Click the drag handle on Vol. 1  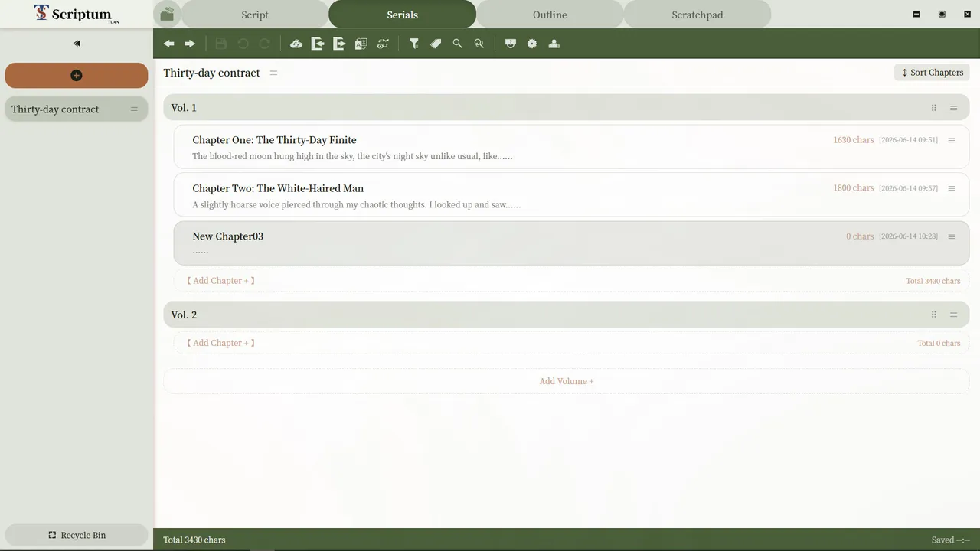(x=934, y=108)
